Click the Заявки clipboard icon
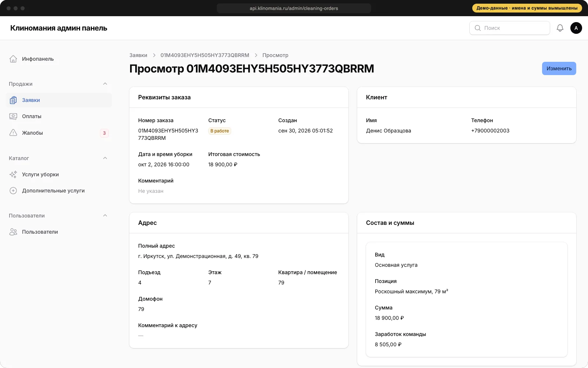 tap(13, 100)
